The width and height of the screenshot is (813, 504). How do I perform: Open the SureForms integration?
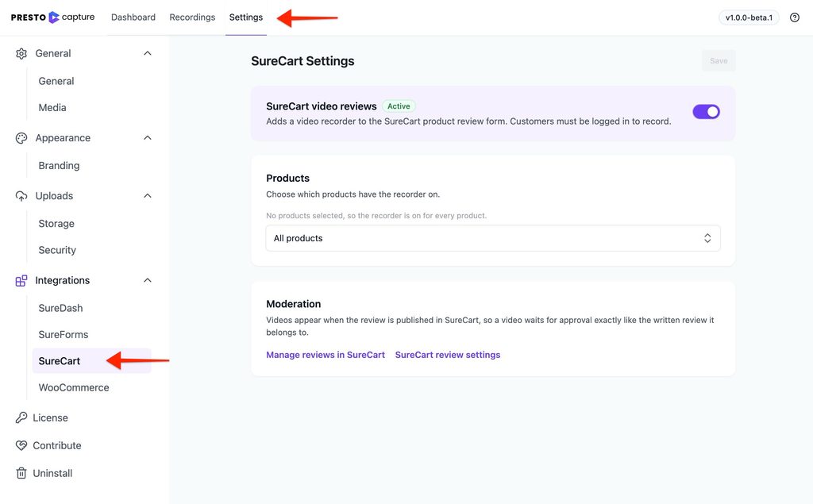pos(64,334)
